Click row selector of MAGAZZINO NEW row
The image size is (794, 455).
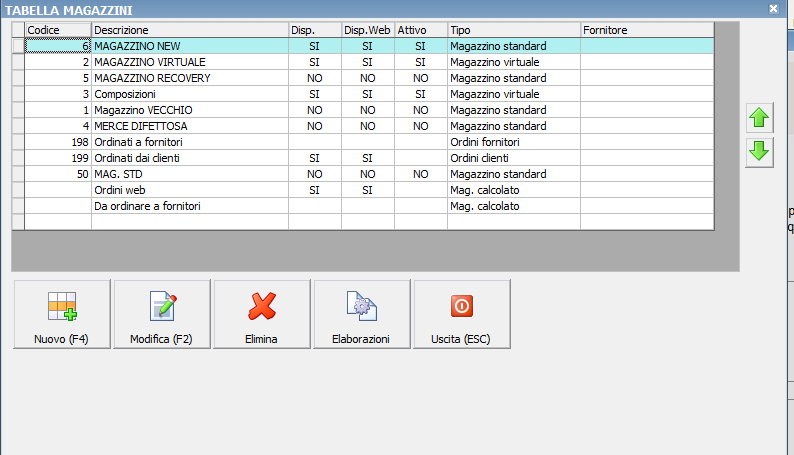(18, 46)
